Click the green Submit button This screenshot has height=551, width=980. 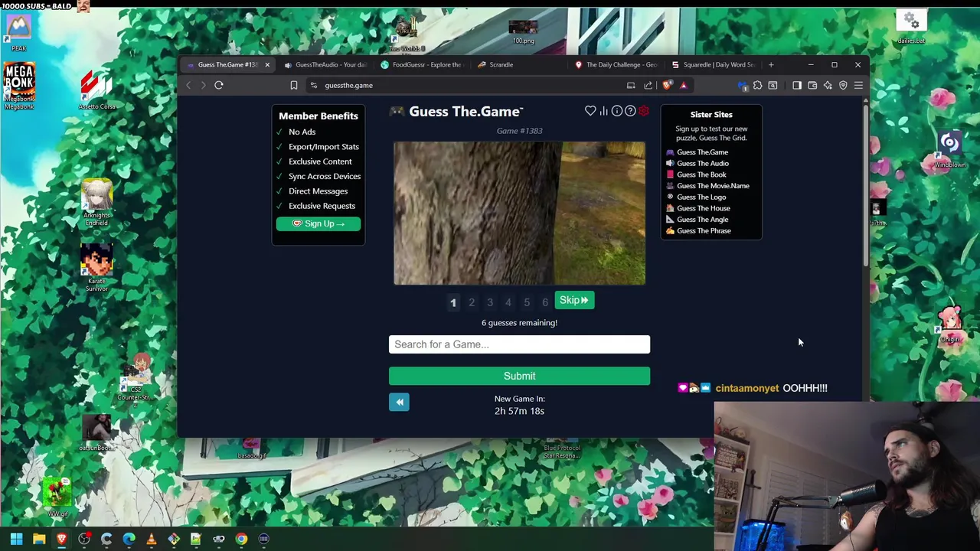point(519,376)
